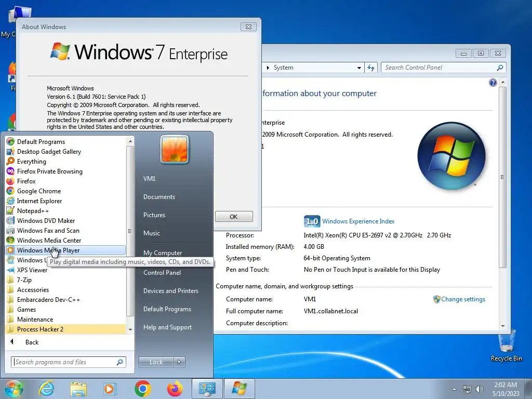The width and height of the screenshot is (532, 399).
Task: Open Internet Explorer from the taskbar
Action: coord(46,389)
